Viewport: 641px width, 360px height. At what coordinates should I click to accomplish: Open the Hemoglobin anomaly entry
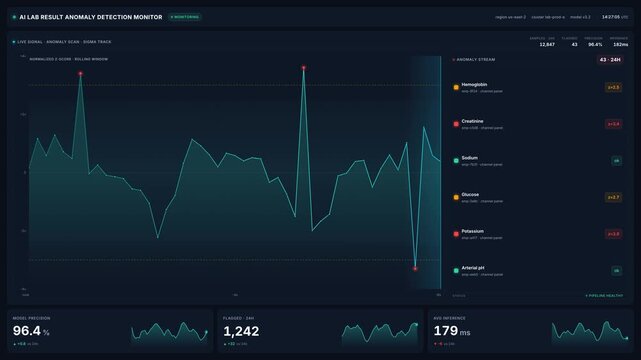click(x=538, y=87)
